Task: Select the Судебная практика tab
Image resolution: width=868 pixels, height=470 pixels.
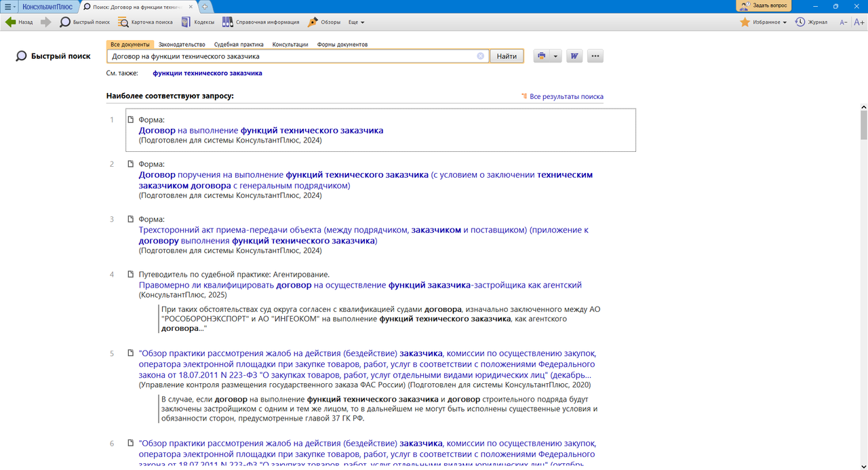Action: coord(239,44)
